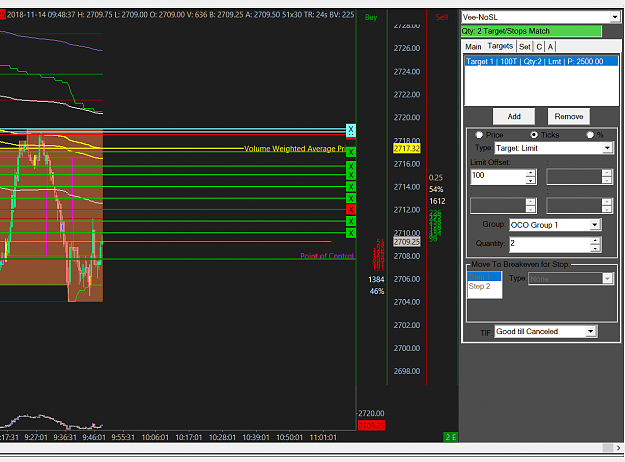Click green X marker at the 2713.00 level
Viewport: 625px width, 462px height.
(x=351, y=198)
